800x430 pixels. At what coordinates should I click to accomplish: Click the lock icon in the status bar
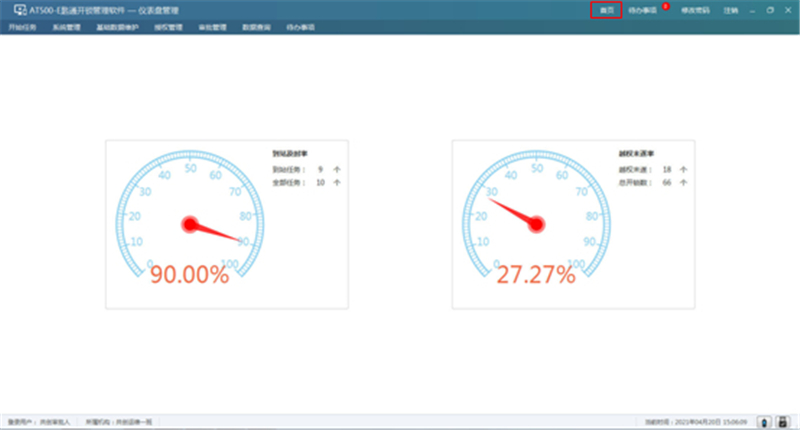(x=782, y=422)
